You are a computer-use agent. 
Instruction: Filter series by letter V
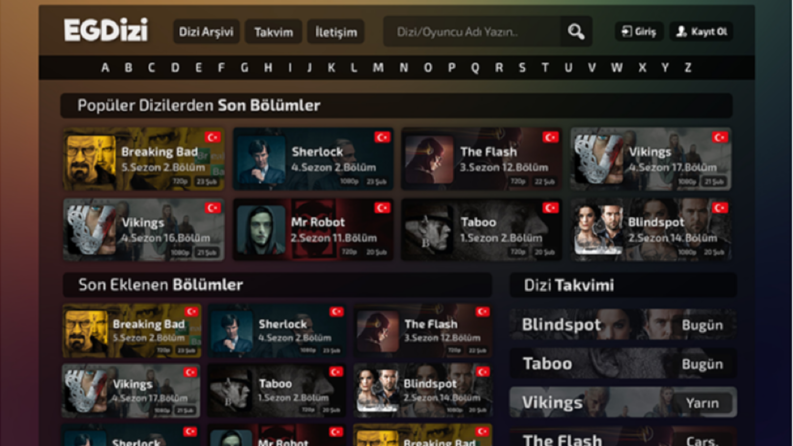[592, 68]
